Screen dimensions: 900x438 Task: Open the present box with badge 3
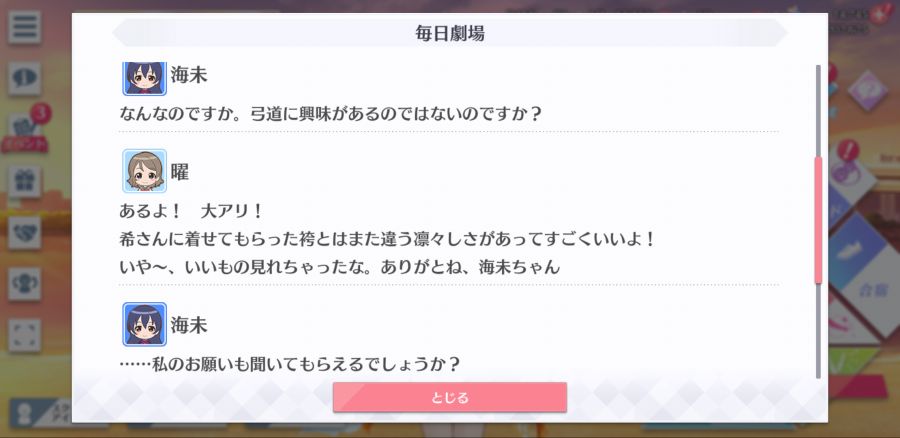click(x=24, y=131)
